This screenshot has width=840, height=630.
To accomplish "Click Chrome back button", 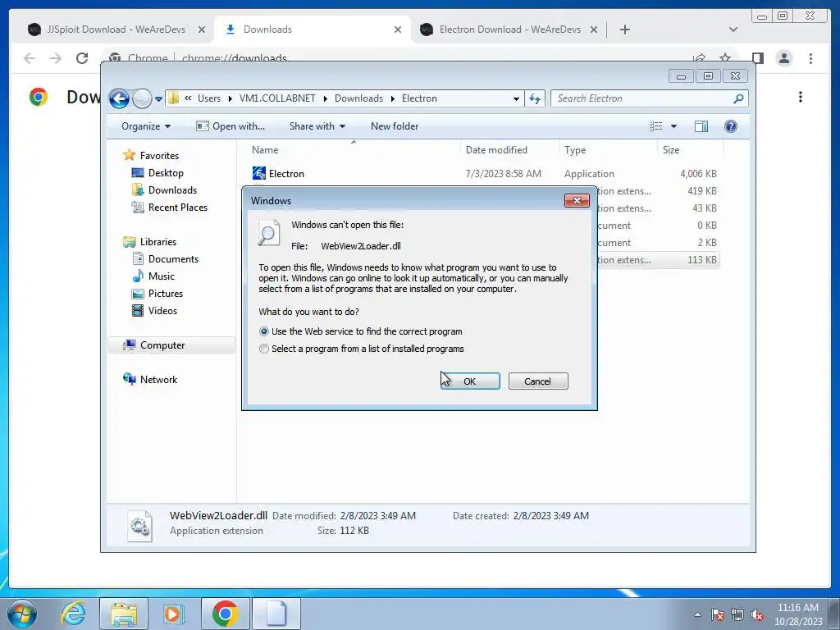I will click(x=30, y=58).
